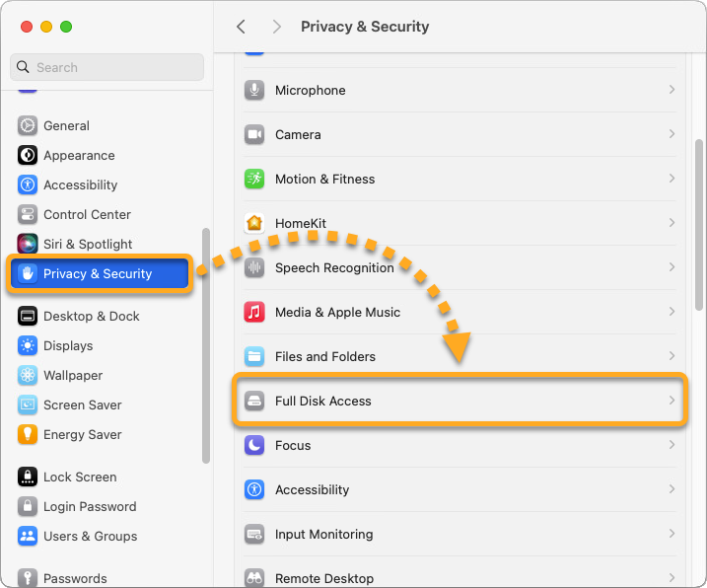Click the Microphone icon in the privacy list
Image resolution: width=707 pixels, height=588 pixels.
pyautogui.click(x=255, y=90)
